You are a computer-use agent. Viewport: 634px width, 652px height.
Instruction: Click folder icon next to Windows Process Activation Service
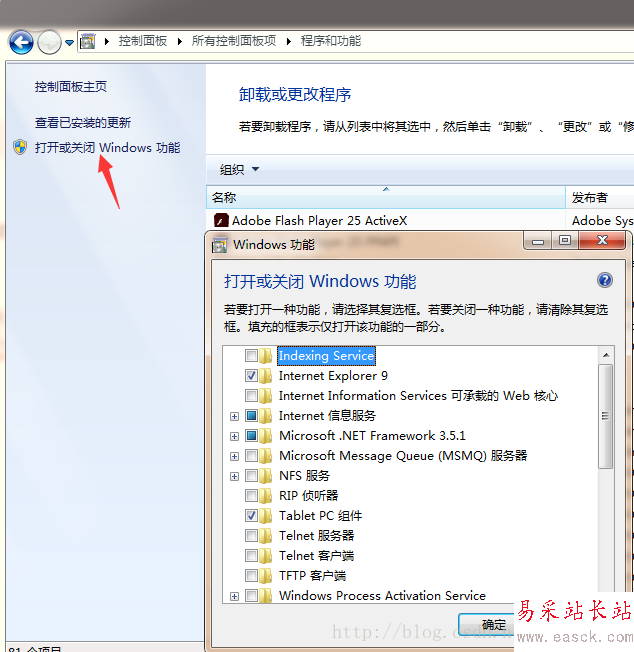coord(265,595)
